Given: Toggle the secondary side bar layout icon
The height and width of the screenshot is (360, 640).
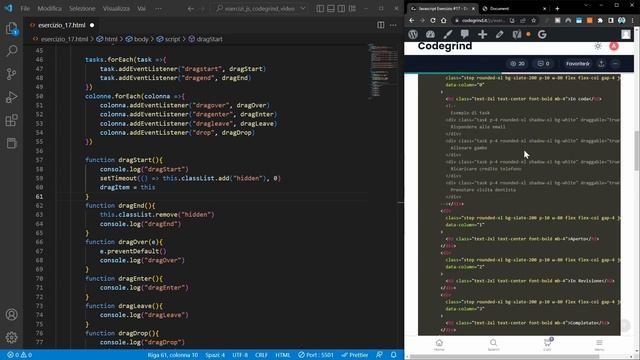Looking at the screenshot, I should pyautogui.click(x=341, y=8).
